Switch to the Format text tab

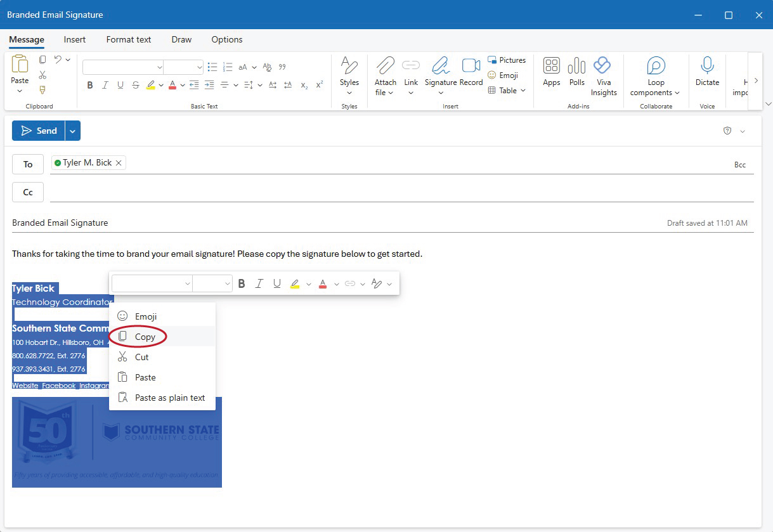(129, 39)
